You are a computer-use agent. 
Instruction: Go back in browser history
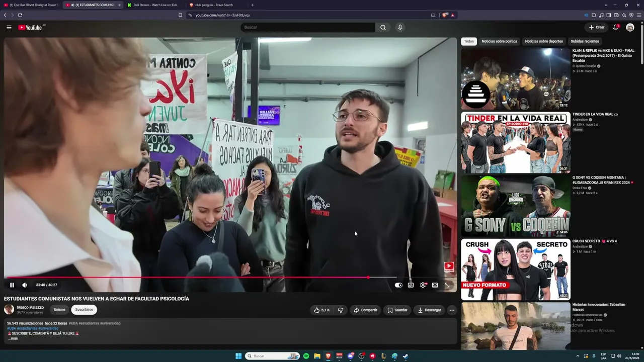tap(5, 15)
